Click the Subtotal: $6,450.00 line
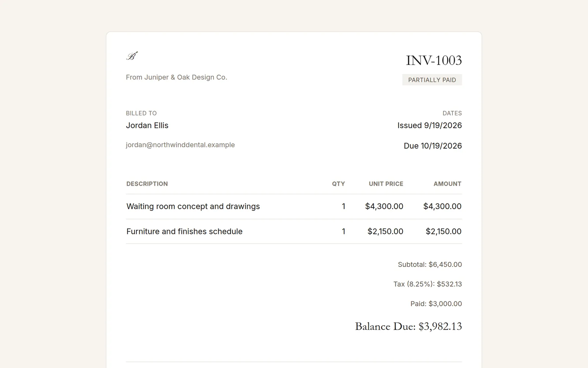 point(430,265)
